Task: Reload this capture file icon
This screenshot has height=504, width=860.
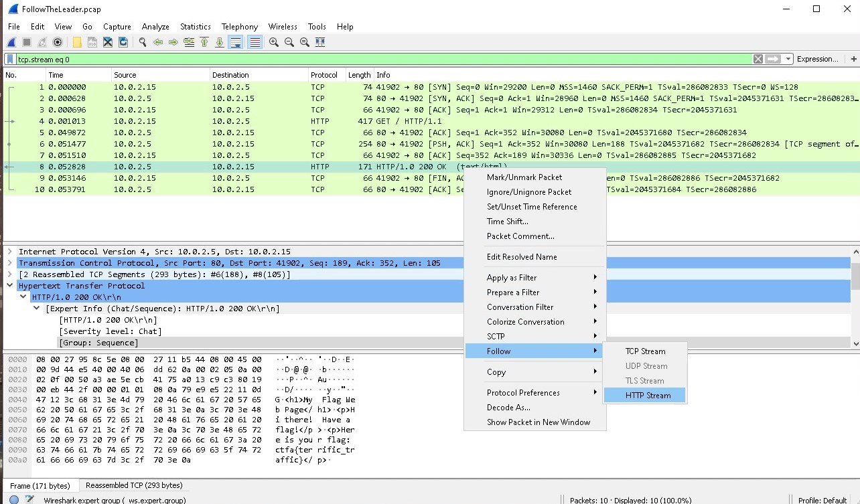Action: click(123, 42)
